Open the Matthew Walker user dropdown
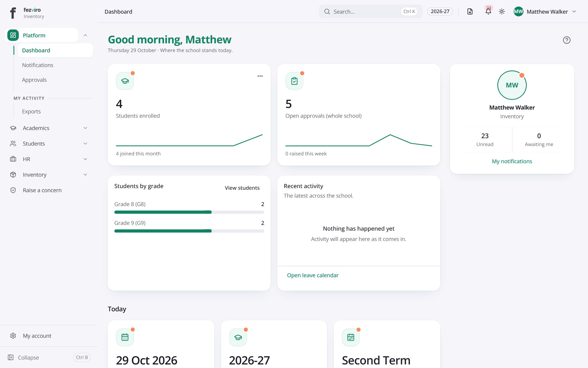The height and width of the screenshot is (368, 588). coord(545,11)
